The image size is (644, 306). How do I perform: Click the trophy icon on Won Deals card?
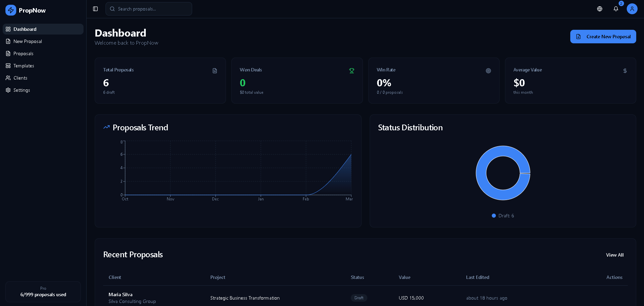(x=352, y=71)
